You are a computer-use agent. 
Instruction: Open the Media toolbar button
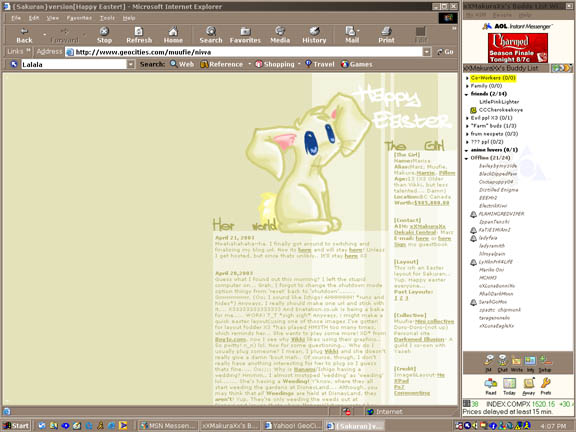pyautogui.click(x=280, y=35)
